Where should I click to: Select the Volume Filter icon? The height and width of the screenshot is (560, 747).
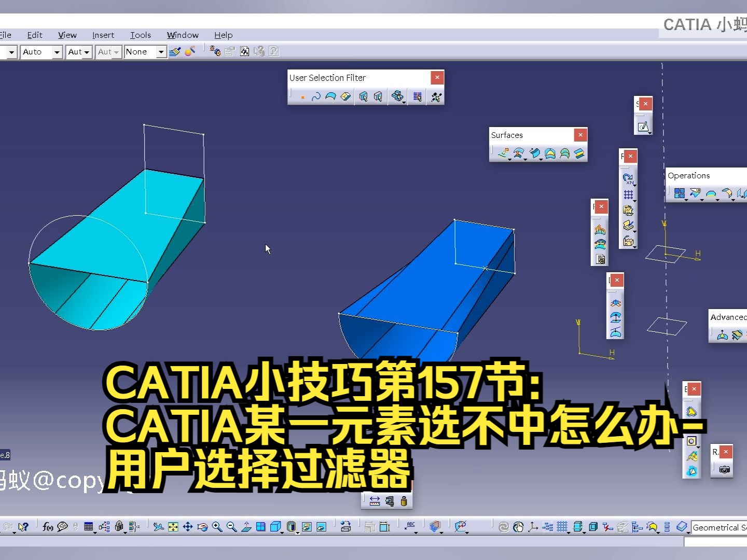(345, 97)
